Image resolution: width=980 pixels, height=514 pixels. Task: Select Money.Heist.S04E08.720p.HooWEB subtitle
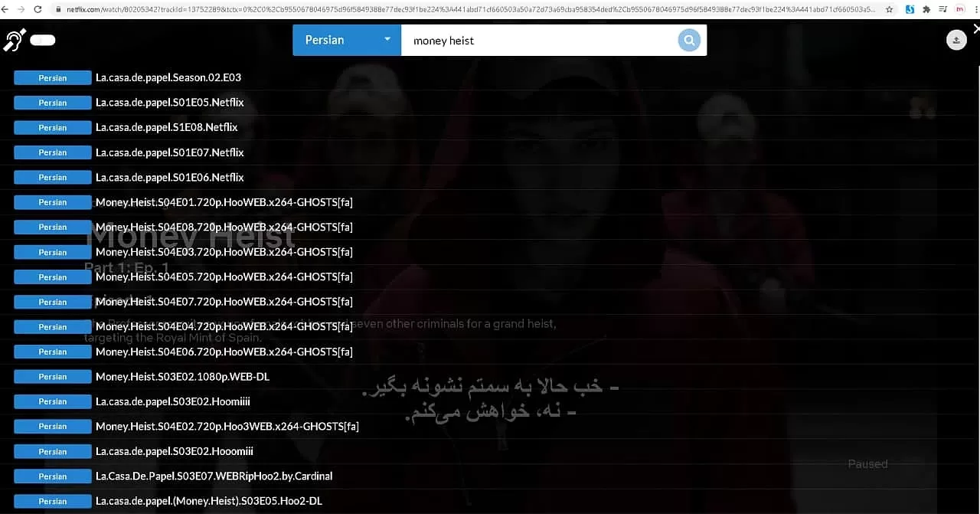pyautogui.click(x=224, y=227)
